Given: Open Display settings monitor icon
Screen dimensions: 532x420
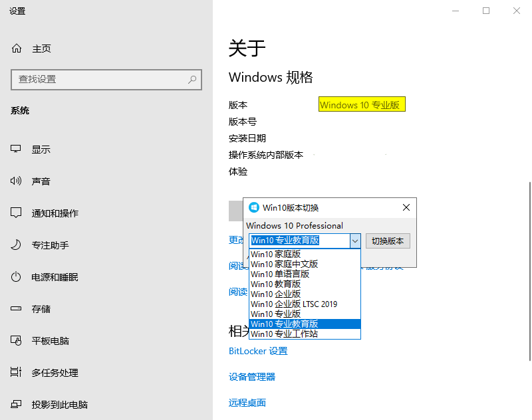Looking at the screenshot, I should tap(16, 150).
